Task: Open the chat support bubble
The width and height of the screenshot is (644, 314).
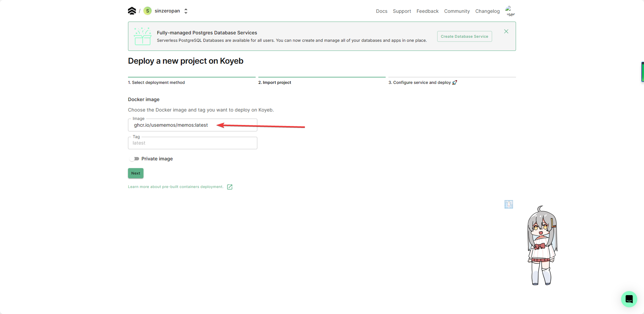Action: coord(629,299)
